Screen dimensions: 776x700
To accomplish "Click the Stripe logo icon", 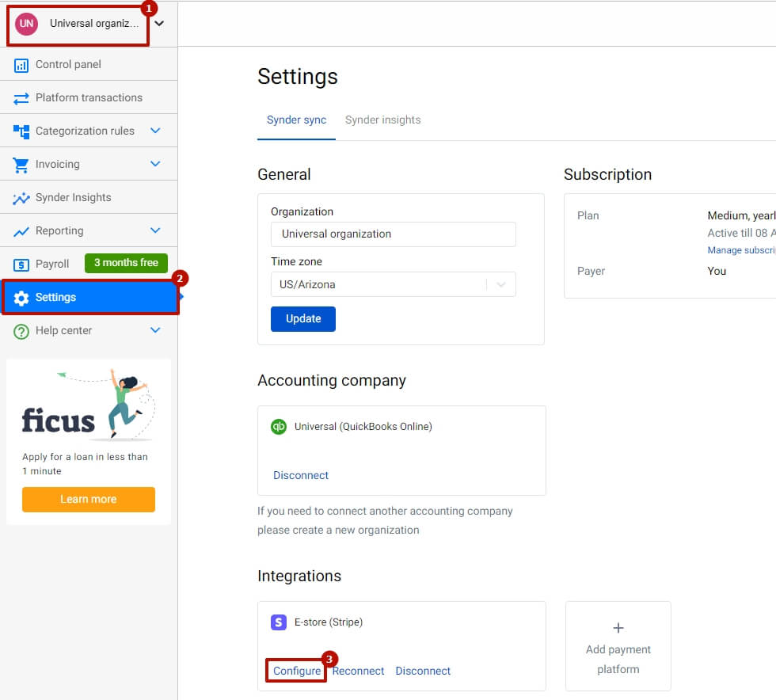I will click(x=279, y=622).
